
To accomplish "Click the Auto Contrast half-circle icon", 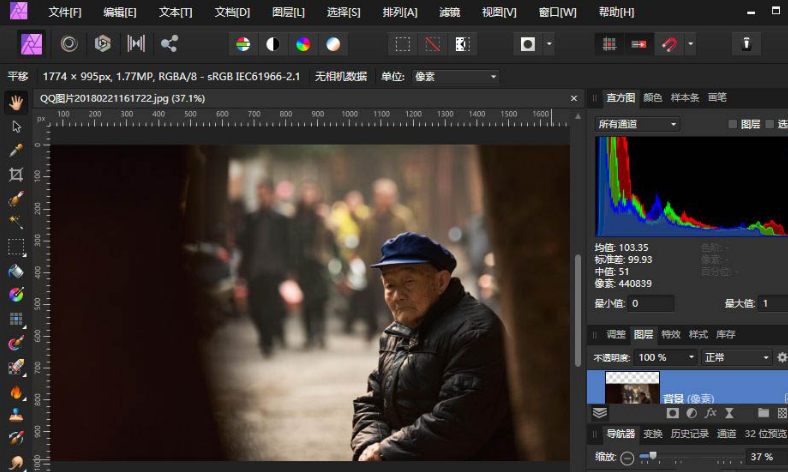I will pyautogui.click(x=272, y=44).
